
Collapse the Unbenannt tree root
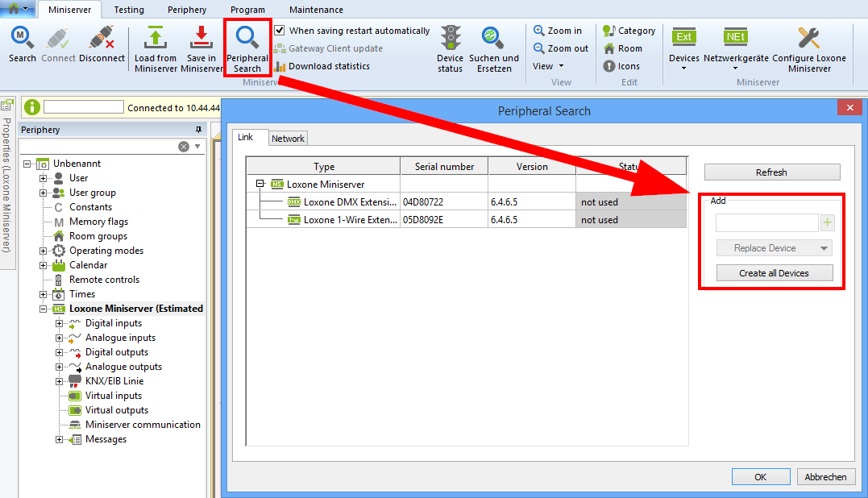(x=27, y=164)
